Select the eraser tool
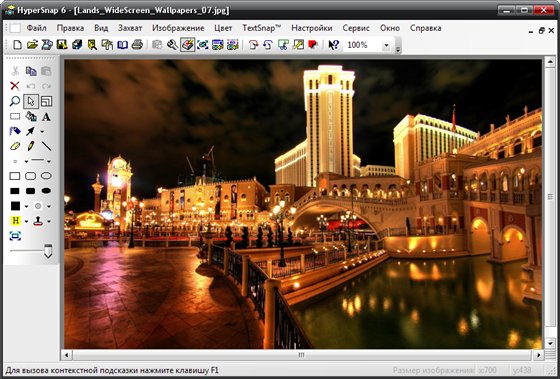560x379 pixels. pyautogui.click(x=15, y=146)
